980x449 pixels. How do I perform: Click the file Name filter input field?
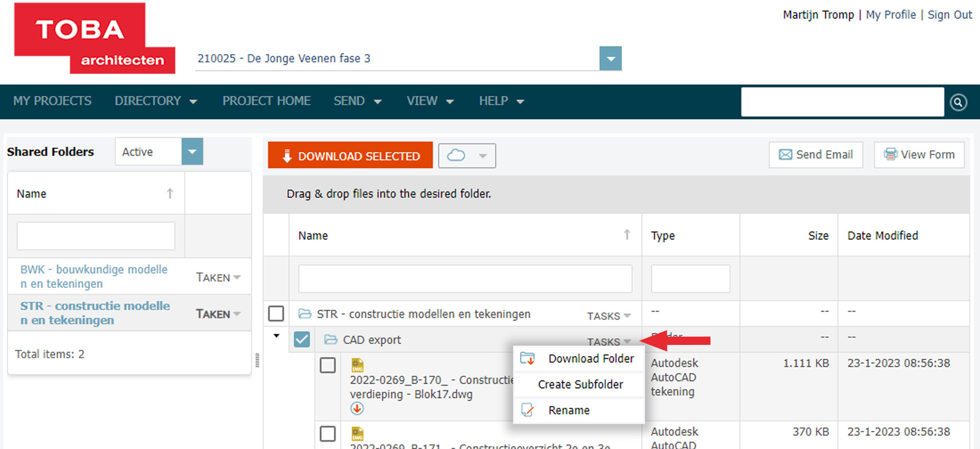point(465,279)
